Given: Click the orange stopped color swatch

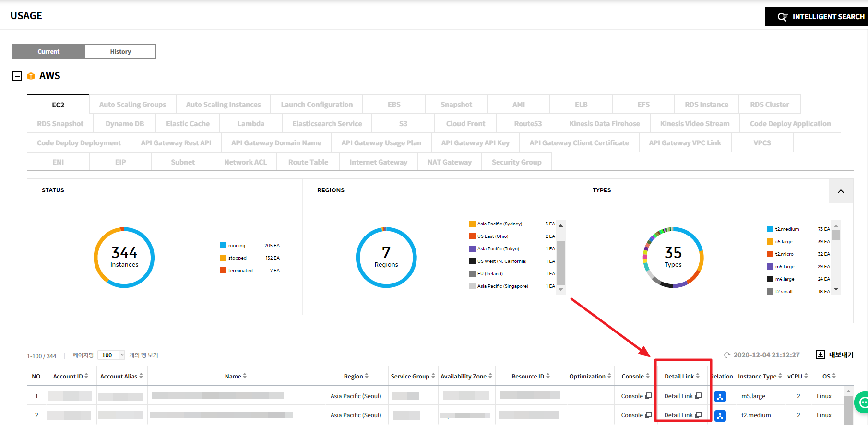Looking at the screenshot, I should point(223,258).
